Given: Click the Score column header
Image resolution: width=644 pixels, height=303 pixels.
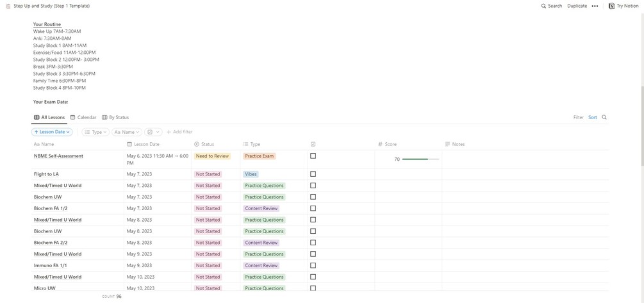Looking at the screenshot, I should point(390,144).
